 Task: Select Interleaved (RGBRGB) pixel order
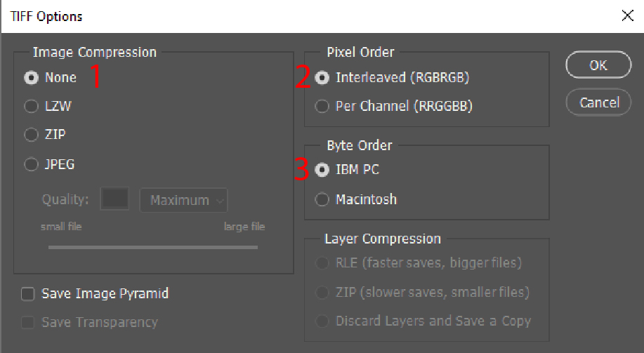322,78
